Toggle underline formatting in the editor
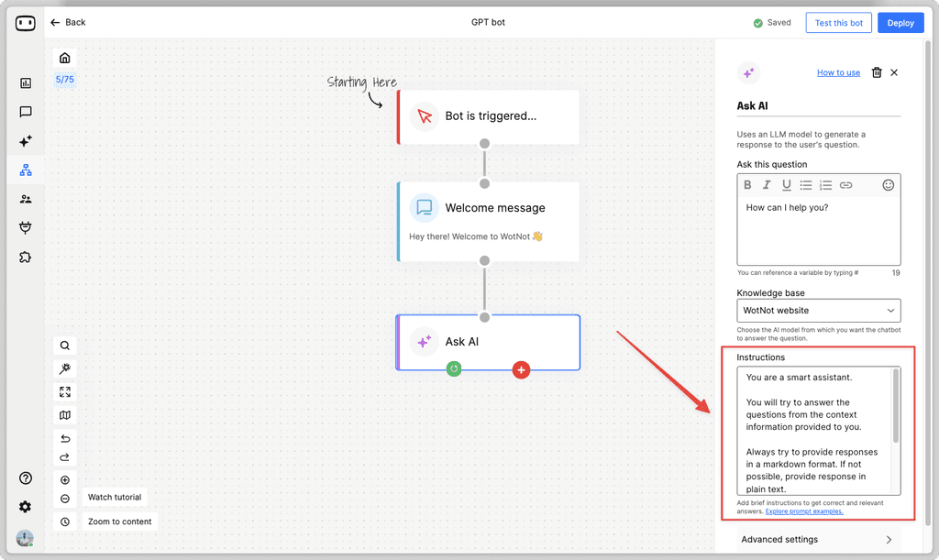The width and height of the screenshot is (939, 560). (786, 184)
